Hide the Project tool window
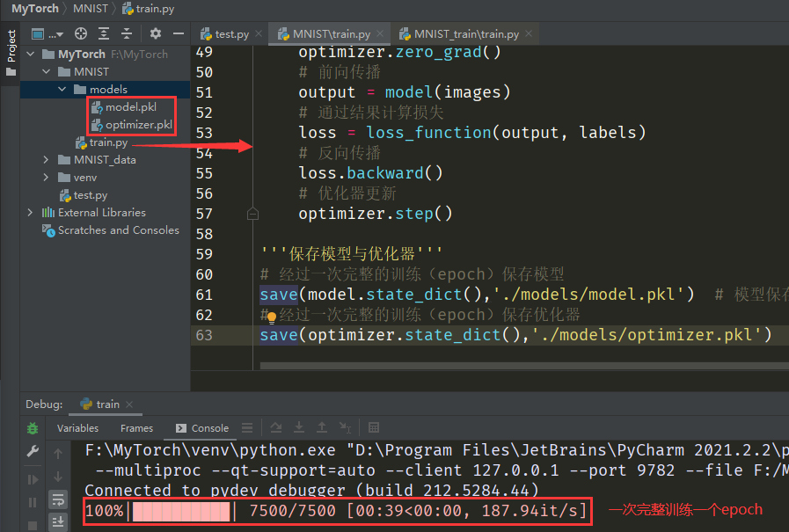 179,33
